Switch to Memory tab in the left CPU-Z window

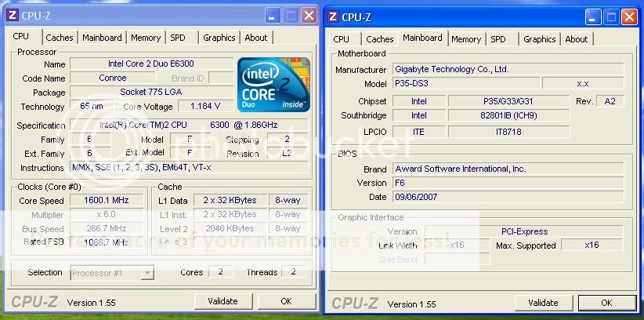[x=146, y=38]
